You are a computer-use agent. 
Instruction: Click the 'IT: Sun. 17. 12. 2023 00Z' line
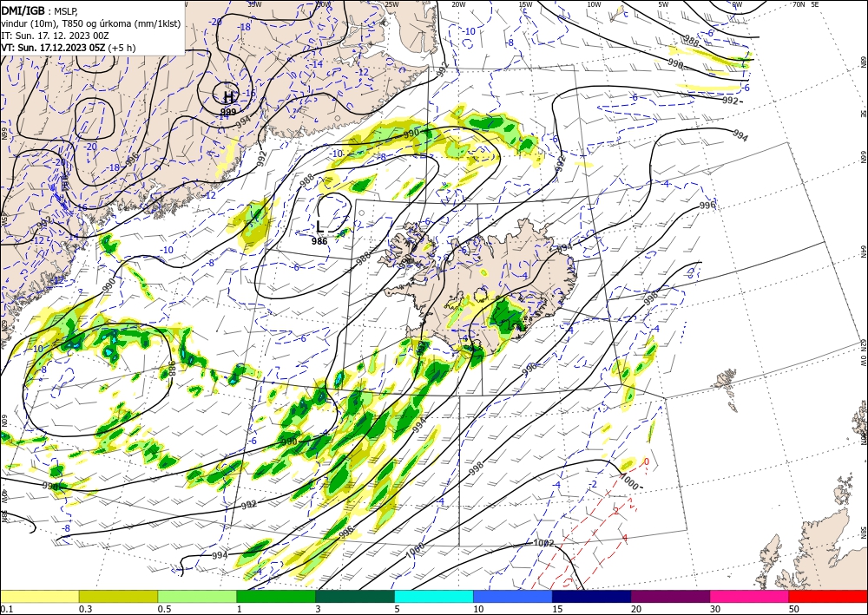tap(55, 36)
